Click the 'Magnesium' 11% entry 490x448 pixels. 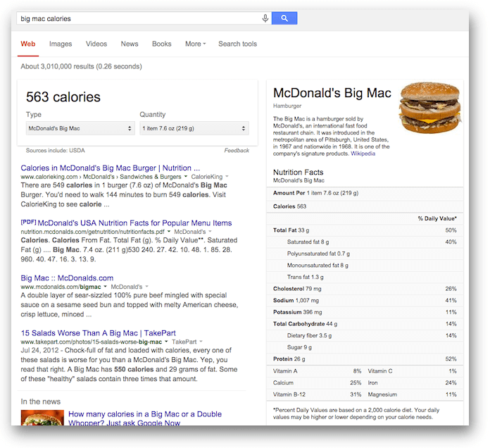tap(412, 394)
